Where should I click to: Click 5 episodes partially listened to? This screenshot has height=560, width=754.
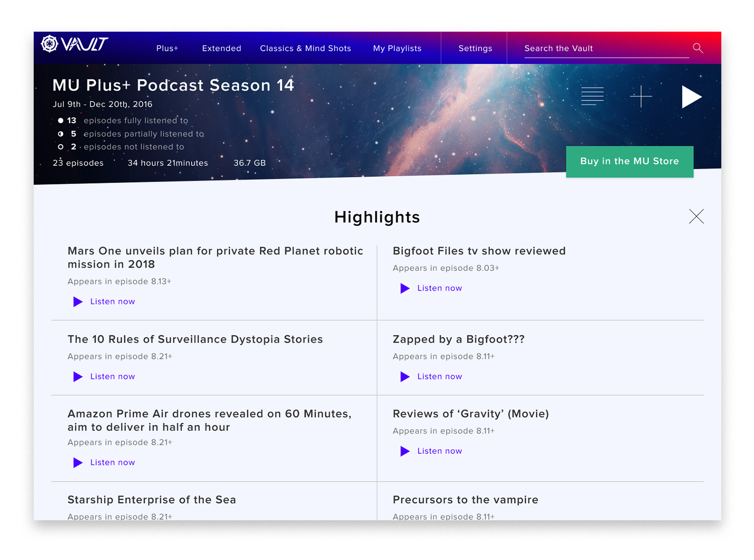(131, 134)
